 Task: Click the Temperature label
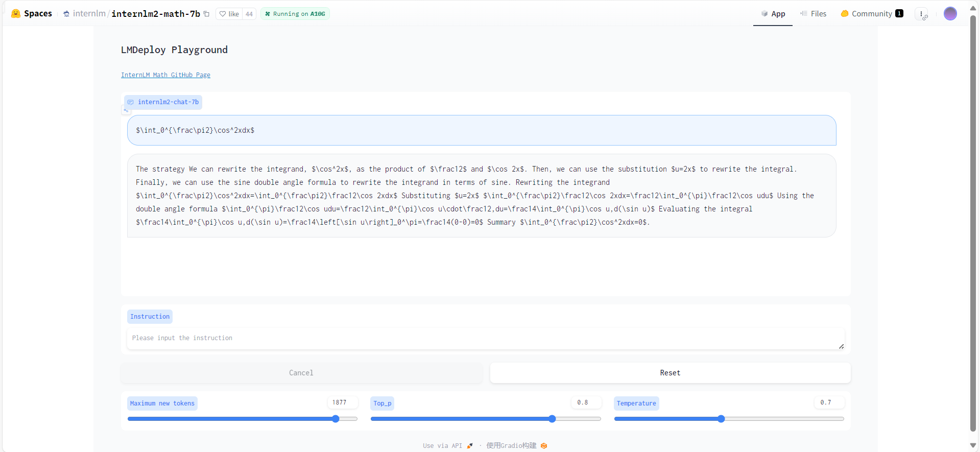[636, 403]
